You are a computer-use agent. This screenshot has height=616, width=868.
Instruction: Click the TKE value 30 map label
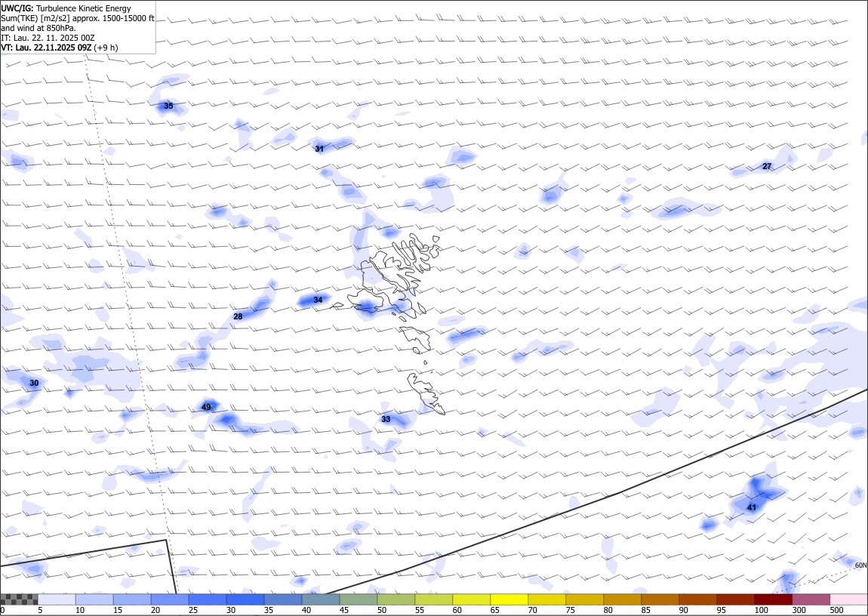click(x=34, y=383)
